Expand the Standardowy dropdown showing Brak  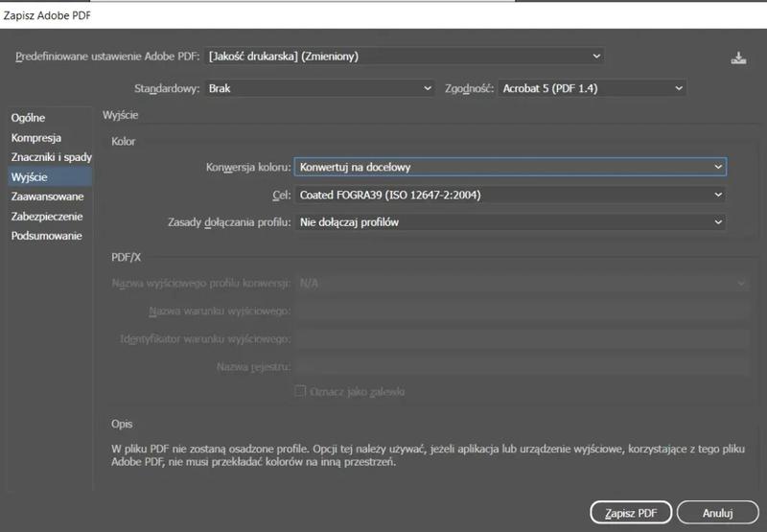pyautogui.click(x=320, y=88)
